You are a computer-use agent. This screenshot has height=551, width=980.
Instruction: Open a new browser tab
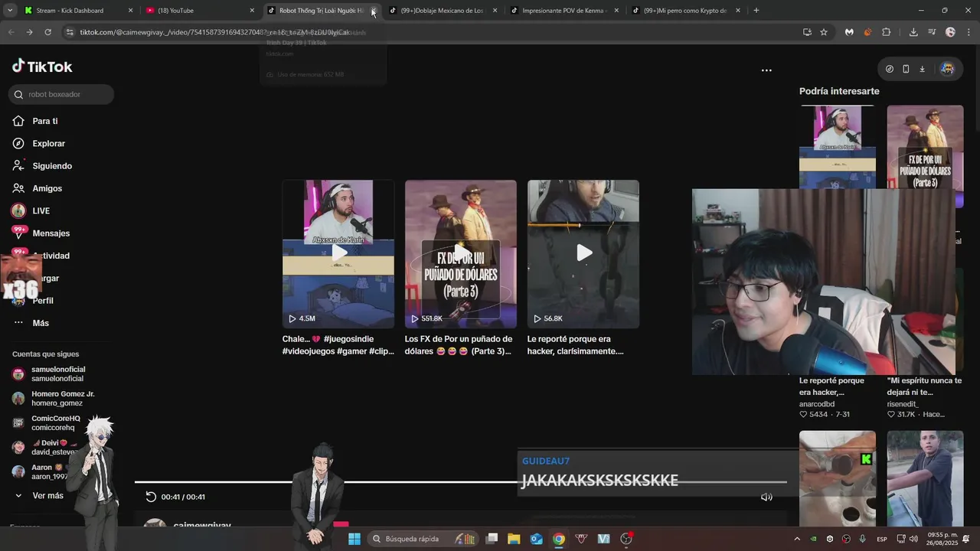pyautogui.click(x=756, y=11)
